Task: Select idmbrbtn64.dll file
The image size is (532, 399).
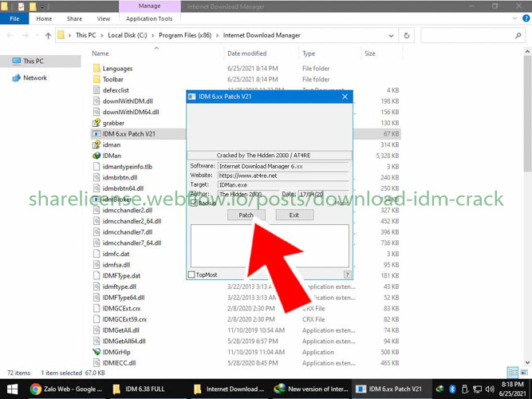Action: point(123,188)
